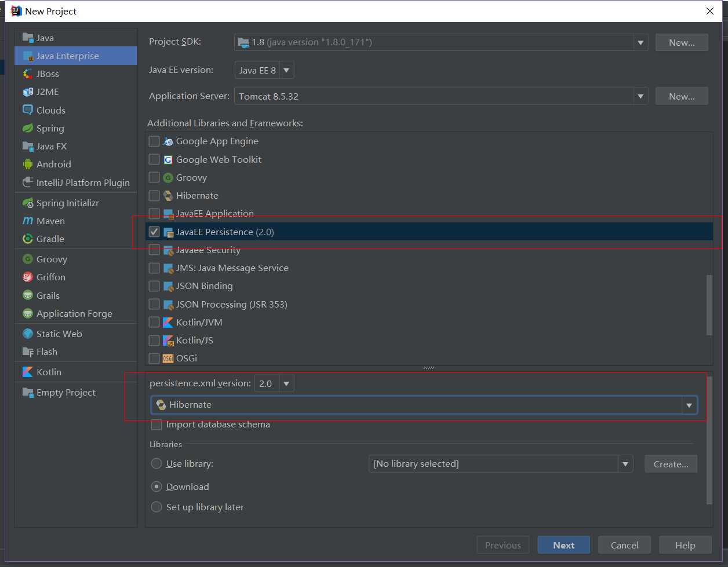The height and width of the screenshot is (567, 728).
Task: Check the Google Web Toolkit framework
Action: tap(154, 159)
